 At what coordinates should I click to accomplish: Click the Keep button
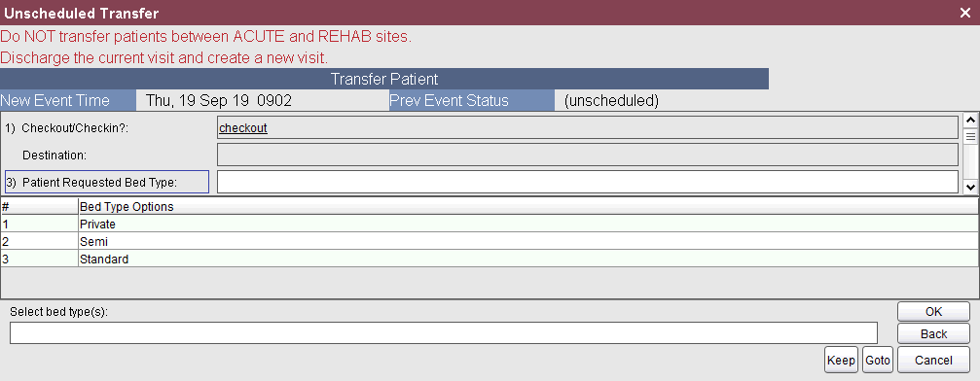[841, 360]
